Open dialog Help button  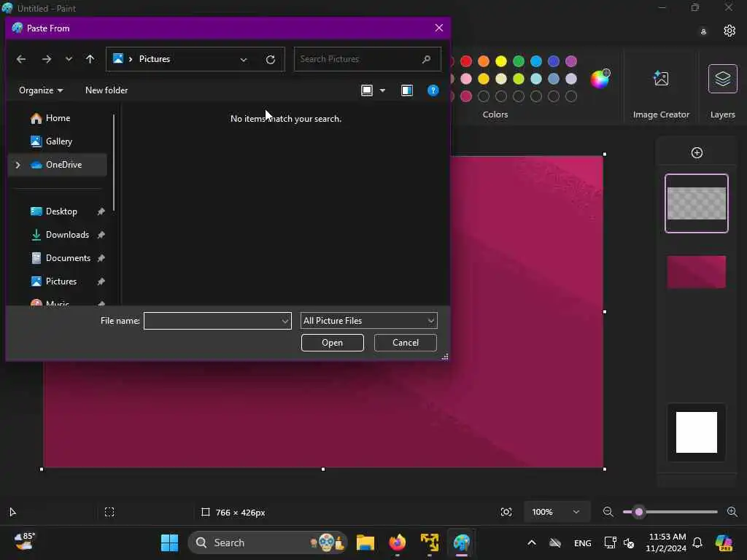pos(433,90)
